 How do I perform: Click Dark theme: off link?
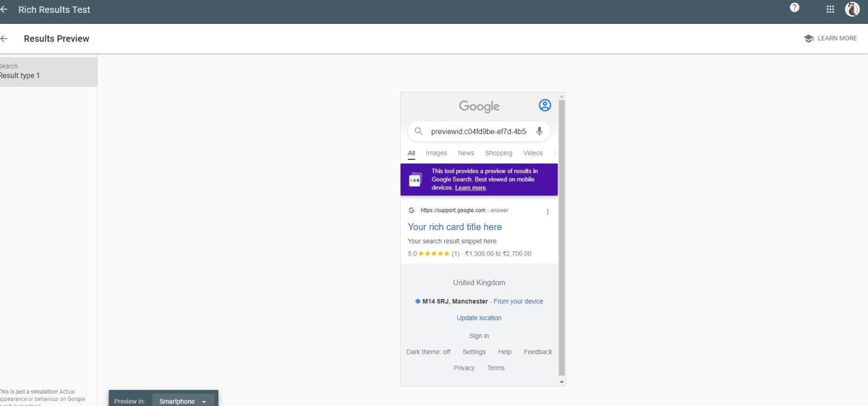click(428, 352)
